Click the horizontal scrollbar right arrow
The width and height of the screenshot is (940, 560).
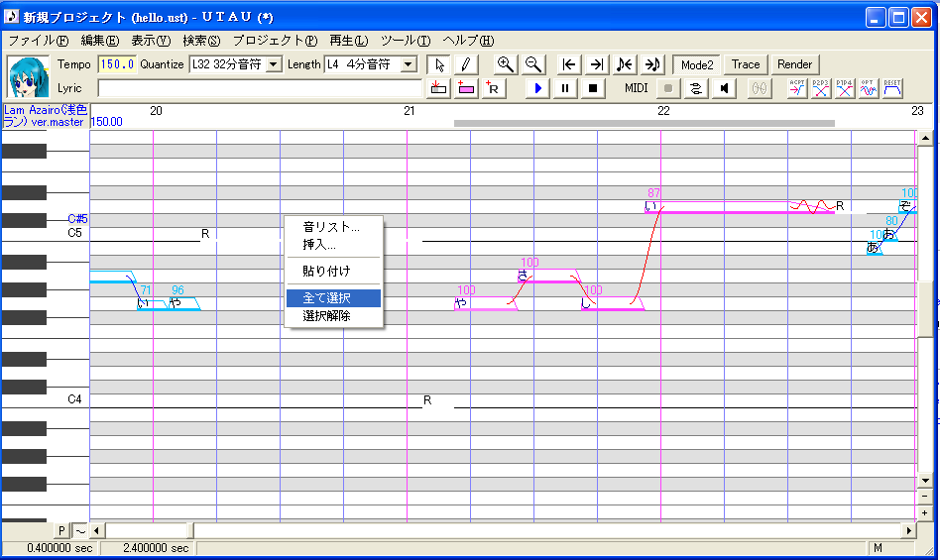pyautogui.click(x=909, y=530)
